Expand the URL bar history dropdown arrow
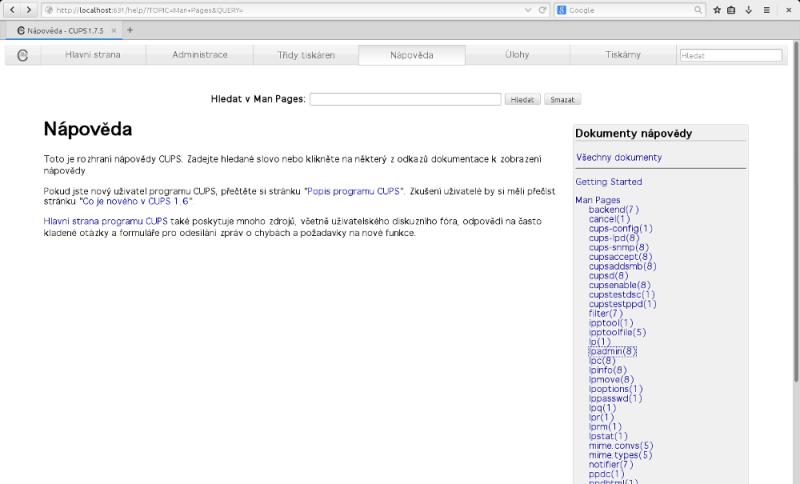Image resolution: width=800 pixels, height=484 pixels. pos(529,10)
